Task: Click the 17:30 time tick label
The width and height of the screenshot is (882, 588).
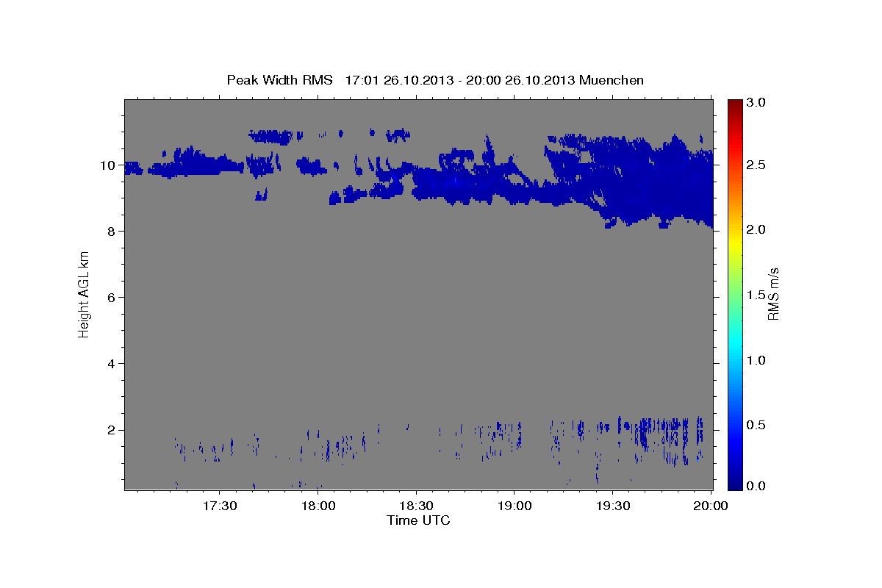Action: [x=219, y=506]
